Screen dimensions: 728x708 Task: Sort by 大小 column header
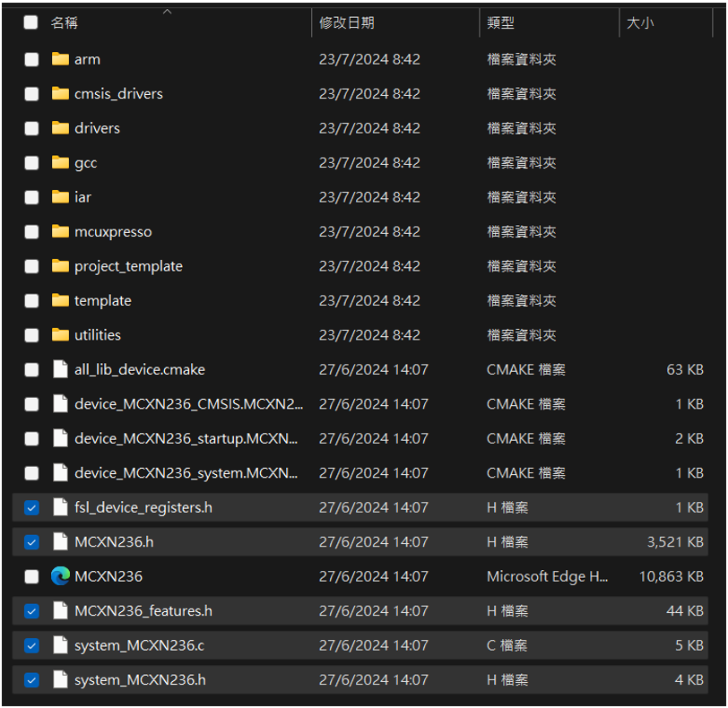point(639,23)
